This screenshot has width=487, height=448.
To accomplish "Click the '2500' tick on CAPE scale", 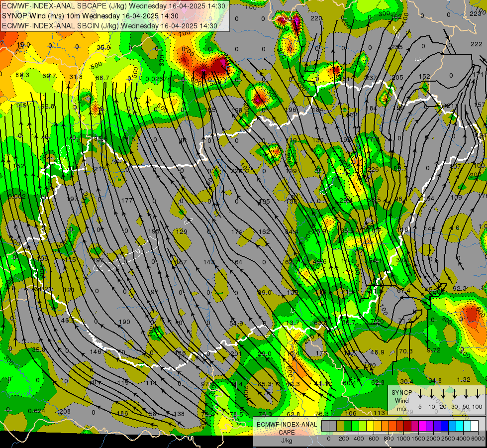I will pyautogui.click(x=449, y=439).
